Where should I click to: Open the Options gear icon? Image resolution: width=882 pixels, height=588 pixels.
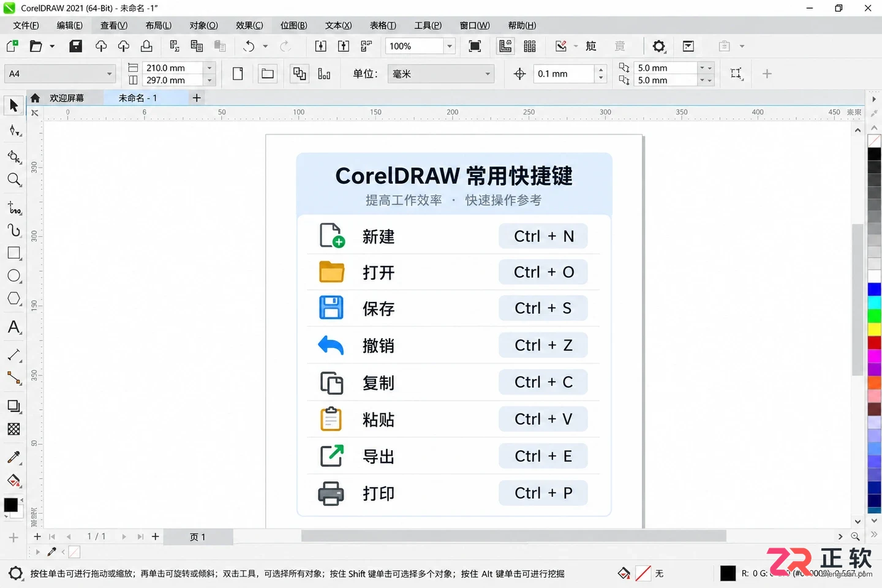[658, 46]
